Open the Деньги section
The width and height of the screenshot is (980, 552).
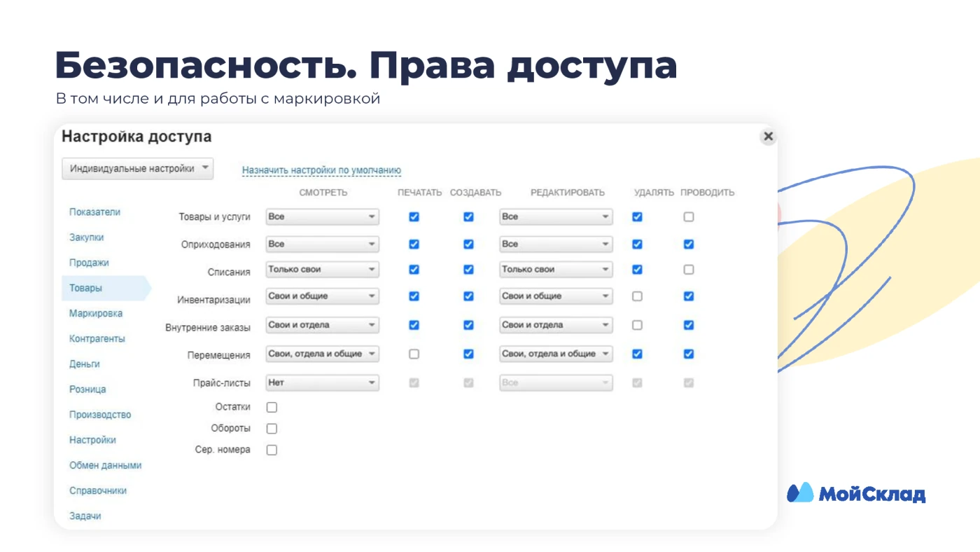coord(85,364)
